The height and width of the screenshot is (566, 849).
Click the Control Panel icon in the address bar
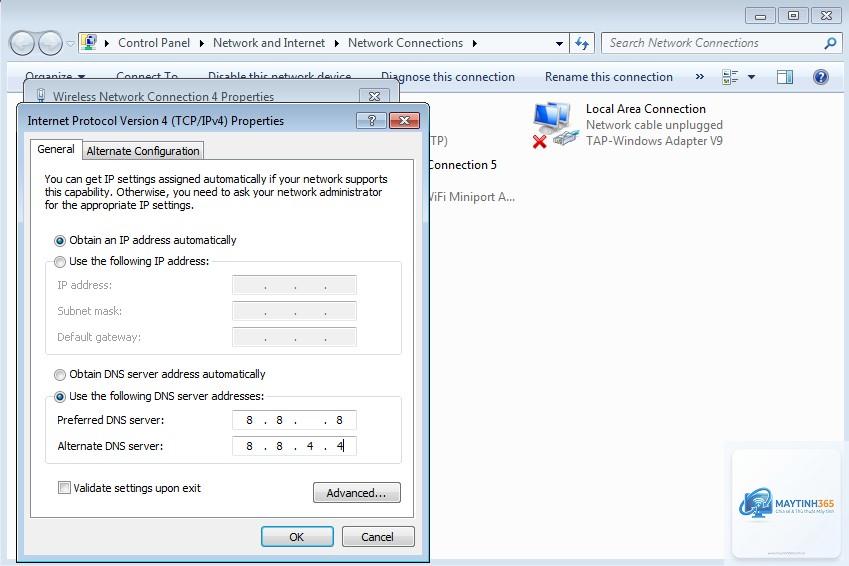(x=88, y=42)
